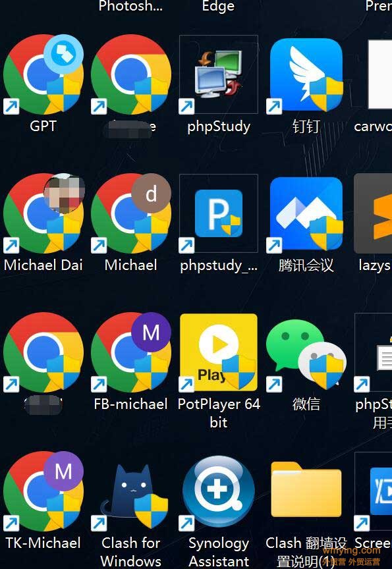Select the 'TK-Michael' label text
This screenshot has width=392, height=569.
[x=43, y=543]
